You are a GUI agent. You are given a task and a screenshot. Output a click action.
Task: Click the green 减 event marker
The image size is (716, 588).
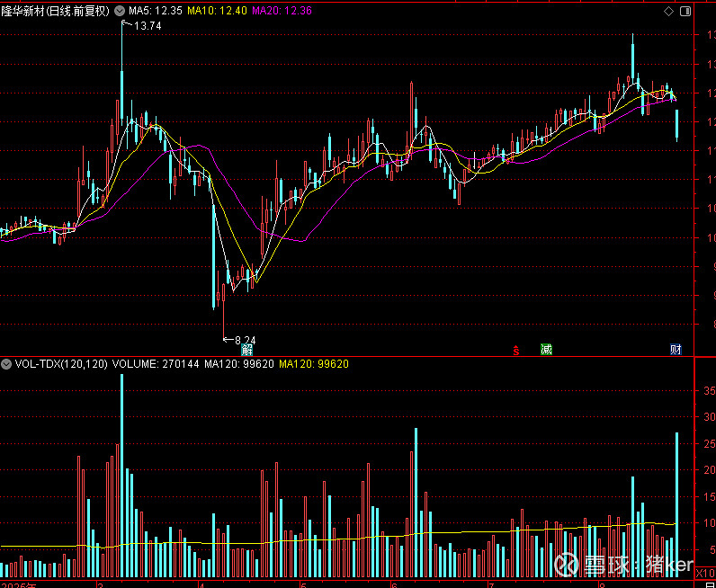(546, 350)
